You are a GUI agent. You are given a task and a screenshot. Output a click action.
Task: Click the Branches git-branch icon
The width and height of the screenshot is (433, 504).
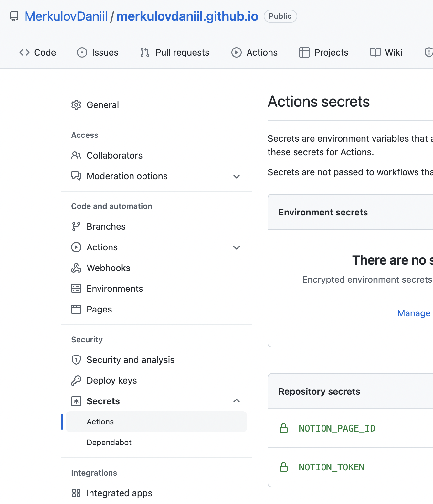click(x=76, y=226)
